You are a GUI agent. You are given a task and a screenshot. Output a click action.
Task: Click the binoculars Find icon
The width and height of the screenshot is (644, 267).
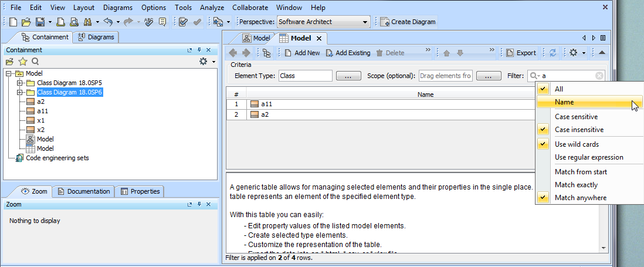click(x=87, y=22)
